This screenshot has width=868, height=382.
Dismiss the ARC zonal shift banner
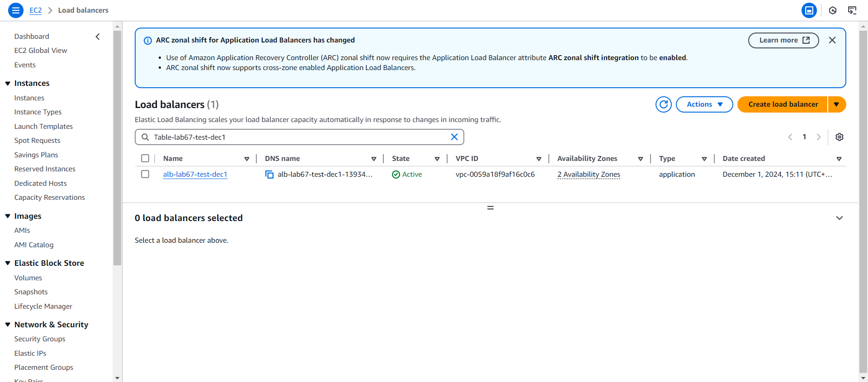pos(832,40)
